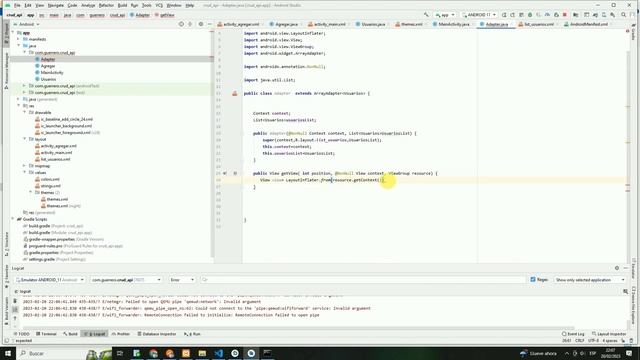The width and height of the screenshot is (640, 360).
Task: Open the Refactor menu
Action: tap(106, 5)
